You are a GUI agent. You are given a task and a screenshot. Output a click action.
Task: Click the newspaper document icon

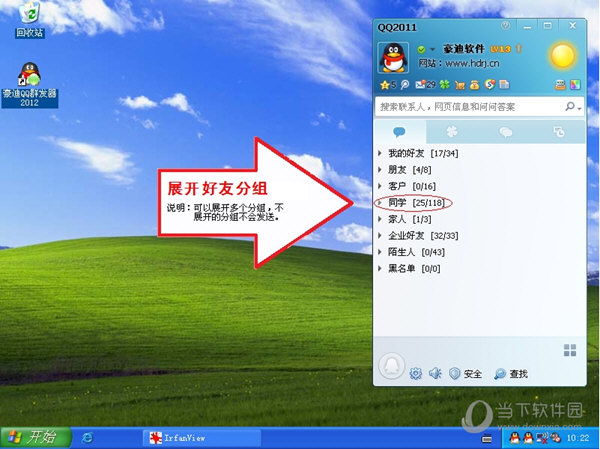pos(504,85)
